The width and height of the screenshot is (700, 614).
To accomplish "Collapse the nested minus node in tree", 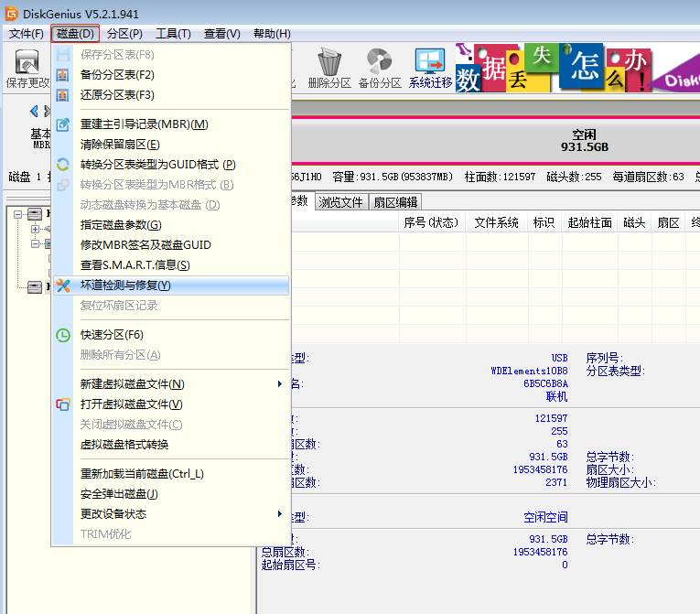I will [35, 243].
